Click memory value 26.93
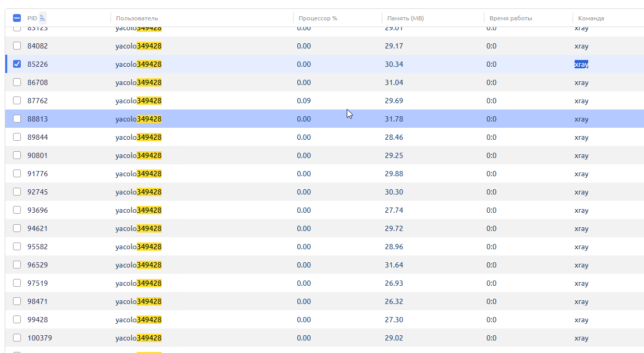The height and width of the screenshot is (353, 644). [x=394, y=283]
